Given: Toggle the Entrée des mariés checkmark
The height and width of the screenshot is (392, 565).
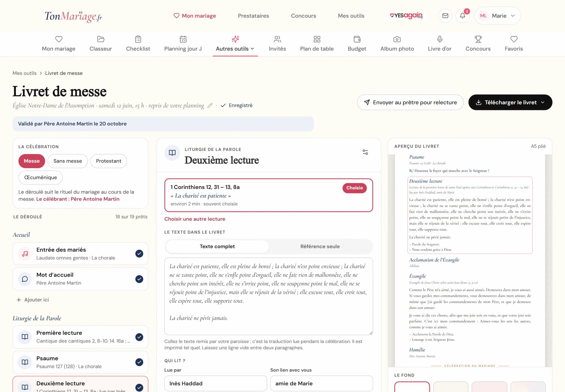Looking at the screenshot, I should (x=139, y=253).
